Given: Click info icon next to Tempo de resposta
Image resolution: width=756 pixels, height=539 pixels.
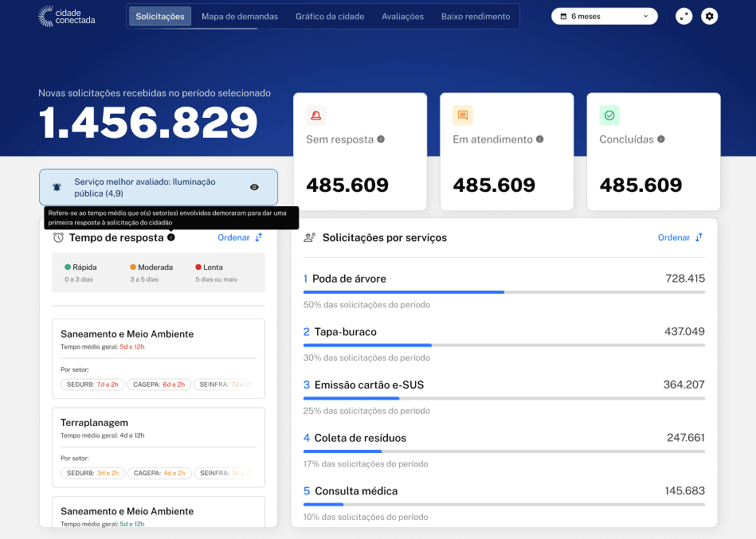Looking at the screenshot, I should [171, 237].
